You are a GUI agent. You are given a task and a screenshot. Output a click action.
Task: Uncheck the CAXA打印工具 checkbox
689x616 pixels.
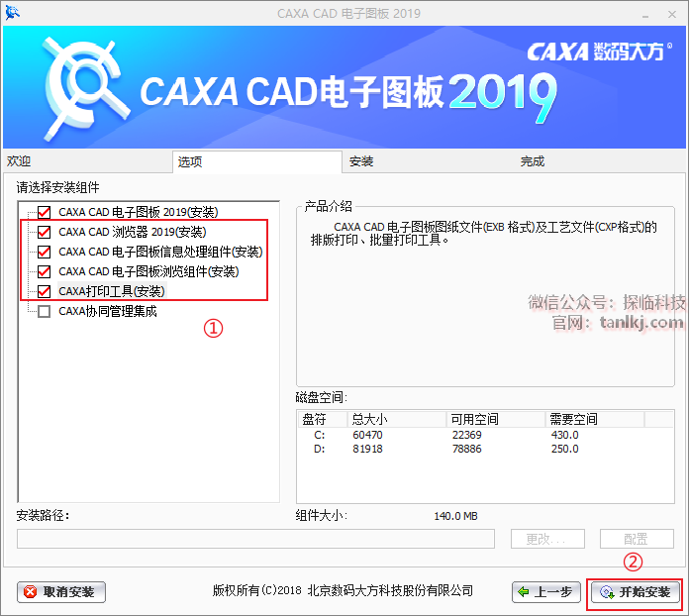[44, 291]
